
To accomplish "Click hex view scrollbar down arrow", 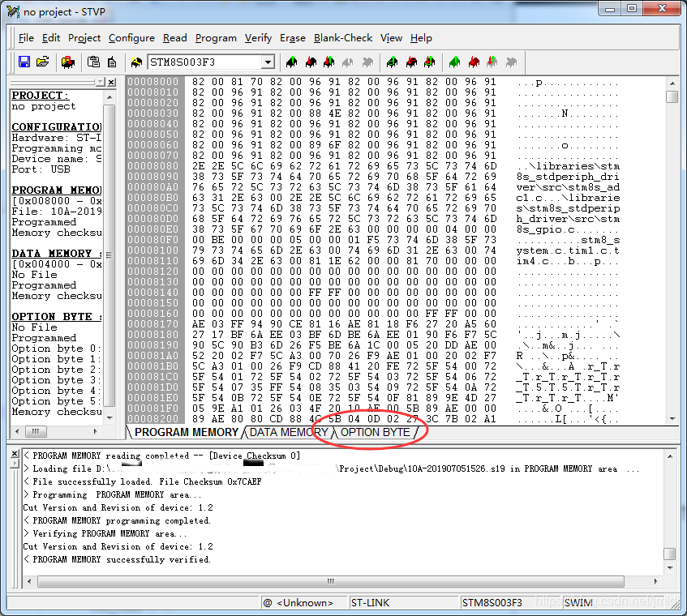I will [672, 419].
